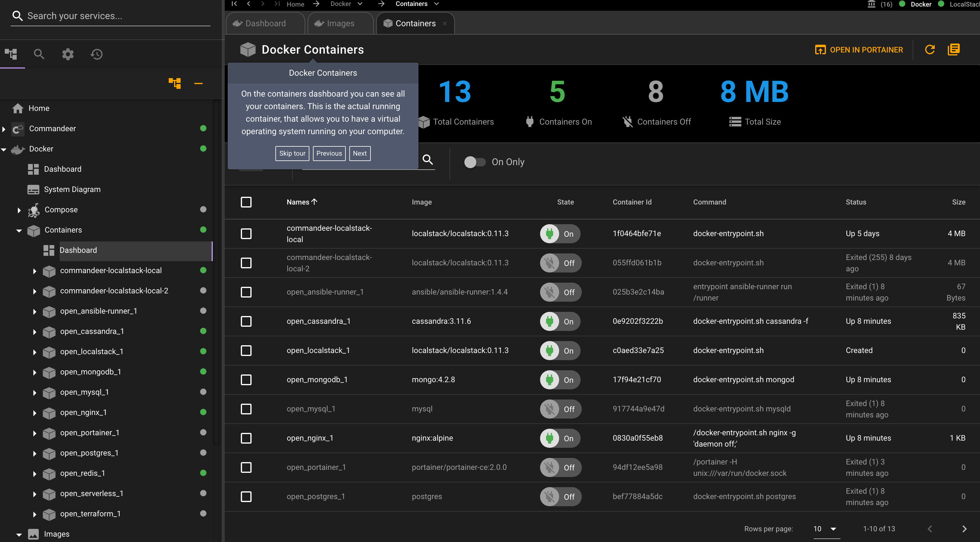Go to first breadcrumb history icon
The height and width of the screenshot is (542, 980).
[x=234, y=4]
